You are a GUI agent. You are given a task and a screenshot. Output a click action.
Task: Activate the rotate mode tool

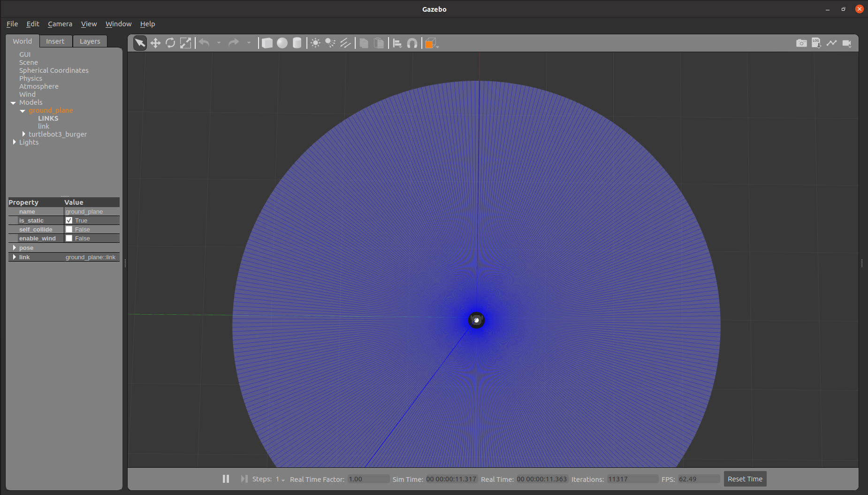(x=170, y=43)
